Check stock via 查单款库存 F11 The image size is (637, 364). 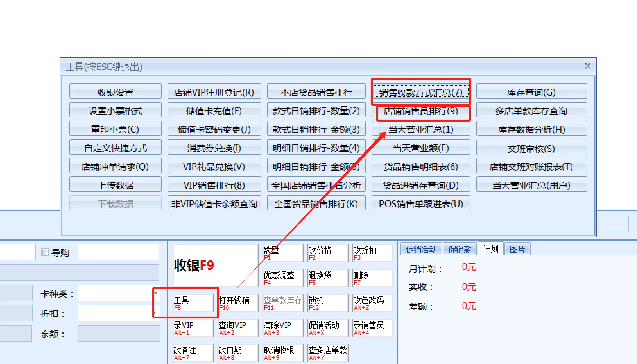(x=282, y=303)
